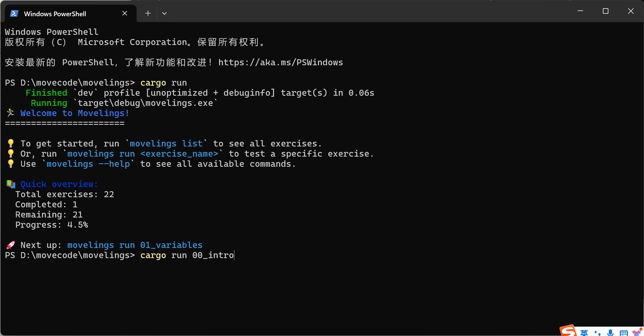644x336 pixels.
Task: Click the books emoji beside Quick overview
Action: pyautogui.click(x=11, y=184)
